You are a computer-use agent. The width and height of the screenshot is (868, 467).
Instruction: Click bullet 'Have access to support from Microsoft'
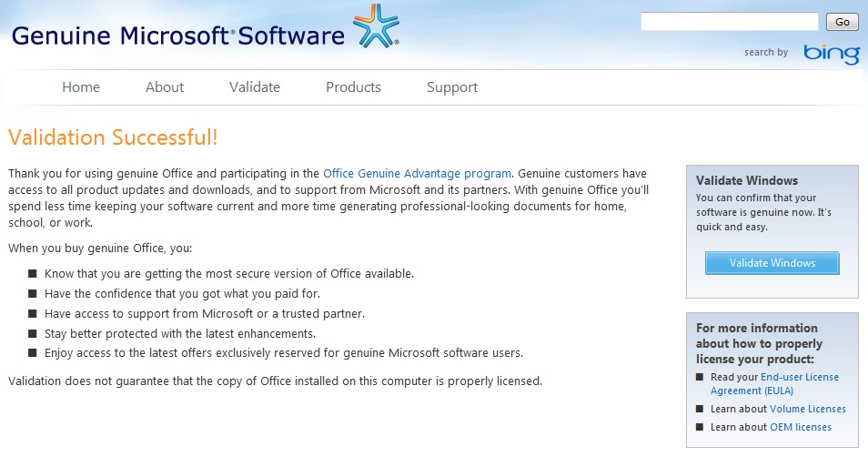(205, 313)
